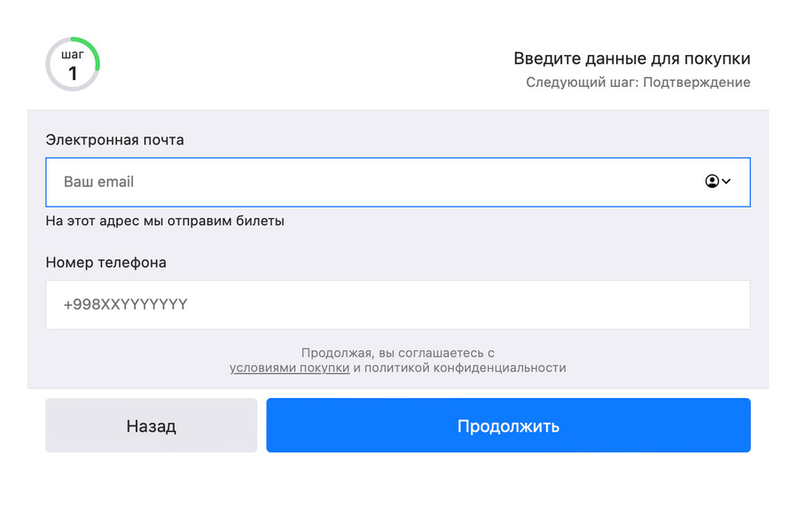Click the "Продолжая, вы соглашаетесь с" text

(398, 353)
